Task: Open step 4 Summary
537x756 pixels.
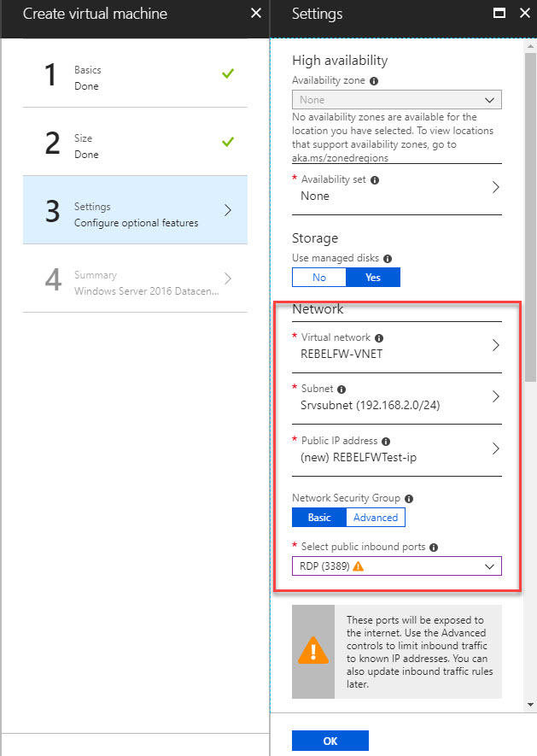Action: click(x=135, y=278)
